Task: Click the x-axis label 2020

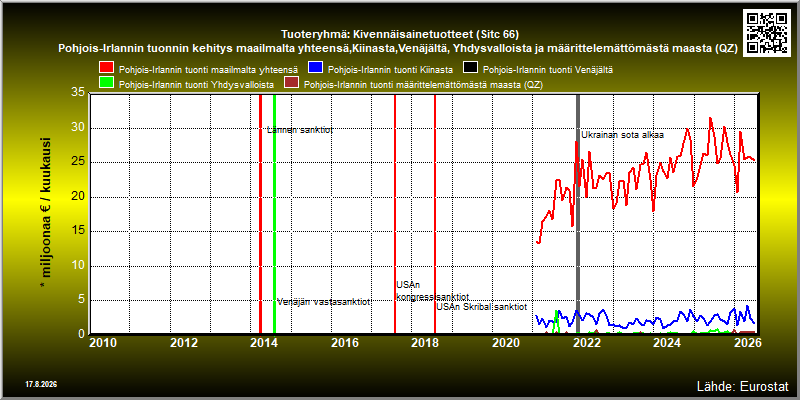Action: [x=506, y=342]
